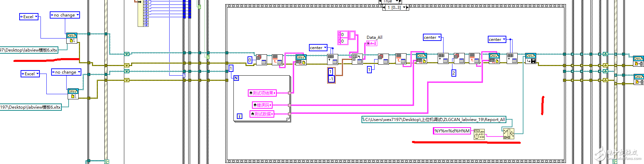Open the top 'no change' window state enum

click(65, 15)
